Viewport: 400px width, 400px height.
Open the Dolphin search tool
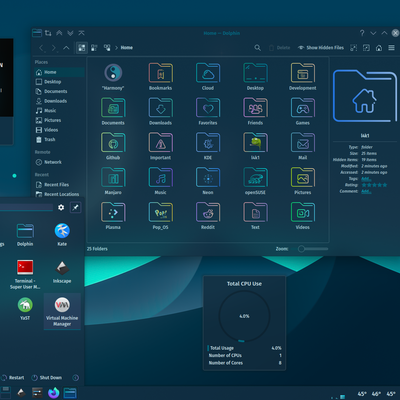pyautogui.click(x=258, y=48)
